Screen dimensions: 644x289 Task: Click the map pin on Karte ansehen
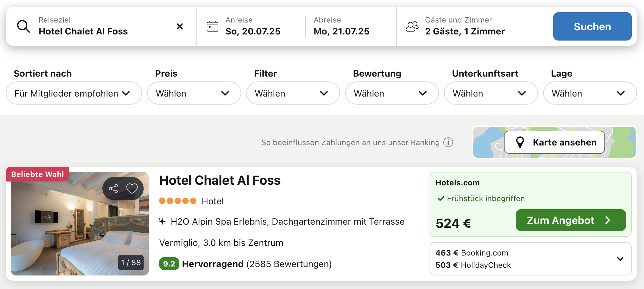coord(520,142)
